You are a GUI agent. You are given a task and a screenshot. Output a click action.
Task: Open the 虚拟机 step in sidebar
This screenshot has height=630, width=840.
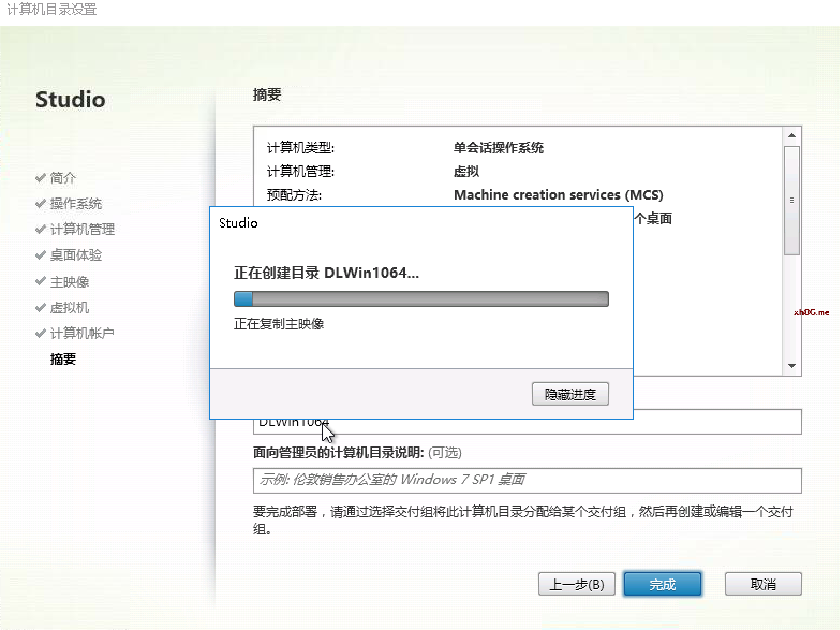click(x=69, y=307)
